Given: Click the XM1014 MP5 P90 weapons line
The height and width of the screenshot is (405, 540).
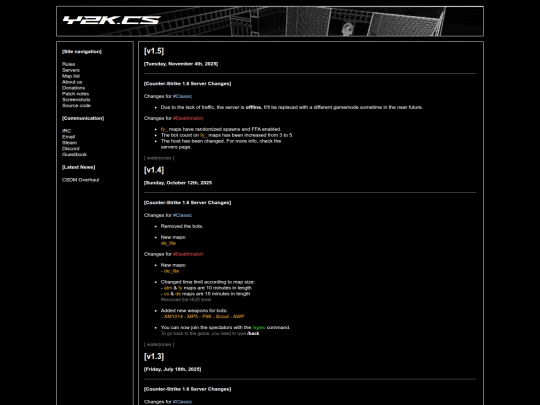Looking at the screenshot, I should (202, 316).
